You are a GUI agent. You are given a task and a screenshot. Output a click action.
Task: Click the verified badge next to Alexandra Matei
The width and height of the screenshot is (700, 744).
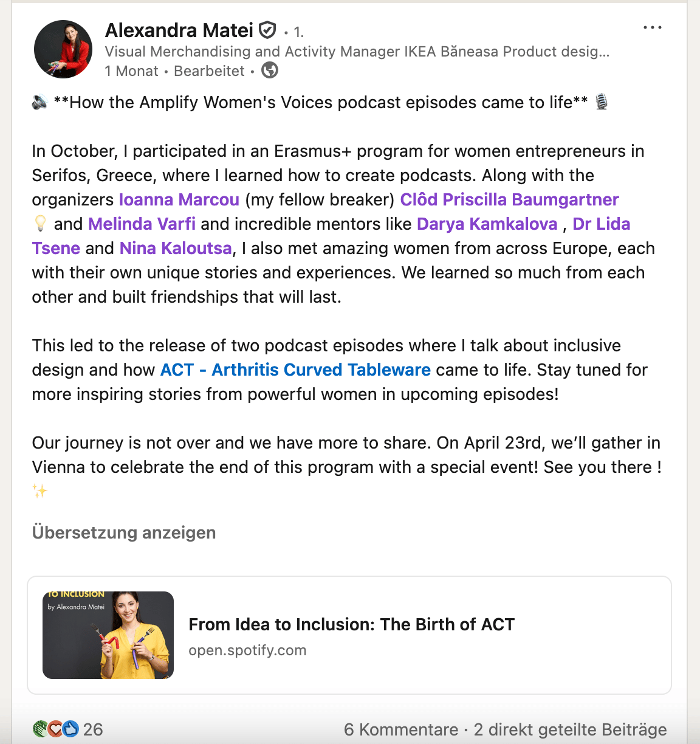(x=267, y=30)
